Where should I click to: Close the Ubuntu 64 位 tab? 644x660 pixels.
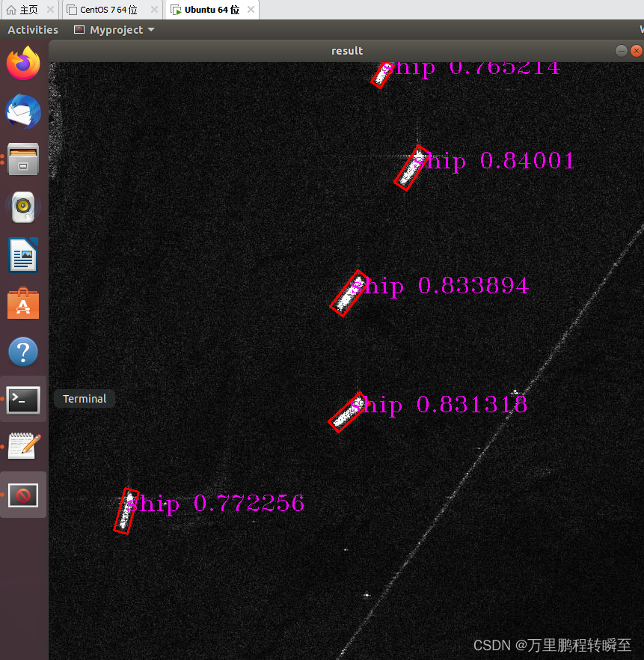point(251,9)
